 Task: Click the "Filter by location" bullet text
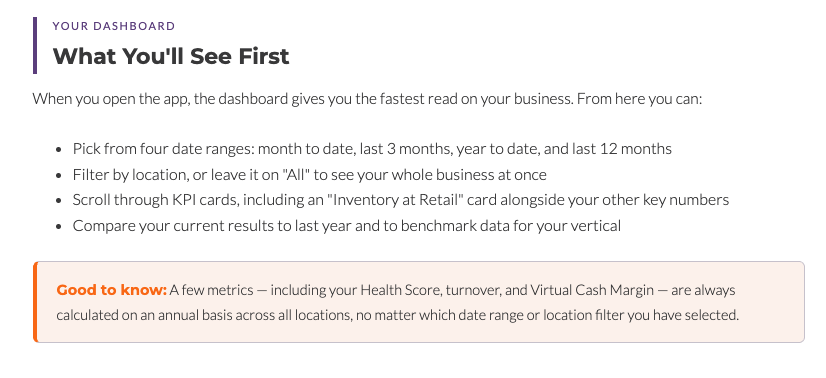click(x=310, y=175)
